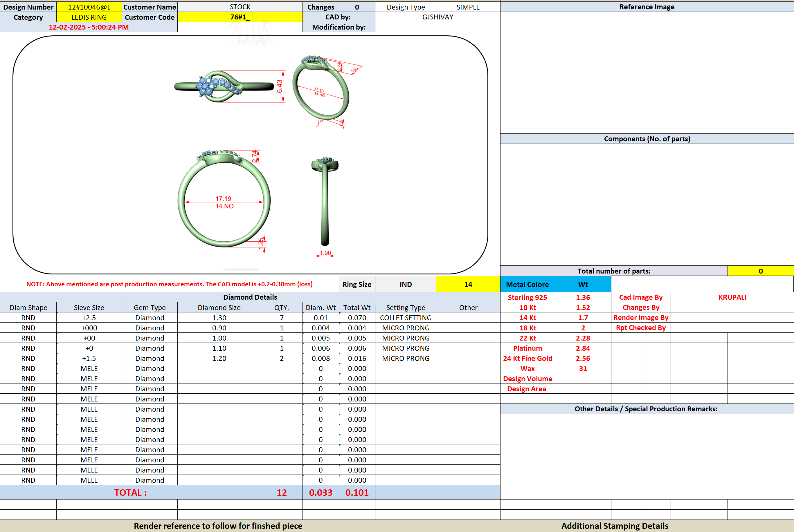Click the +2.5 sieve size cell

89,318
